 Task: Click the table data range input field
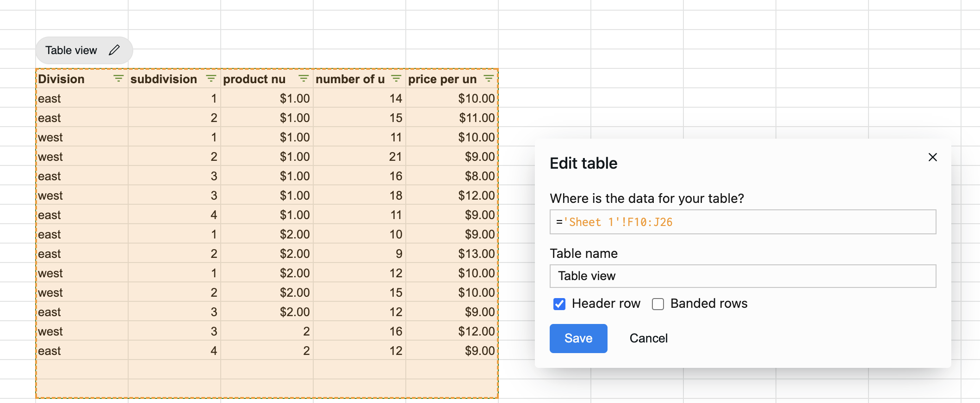[742, 222]
